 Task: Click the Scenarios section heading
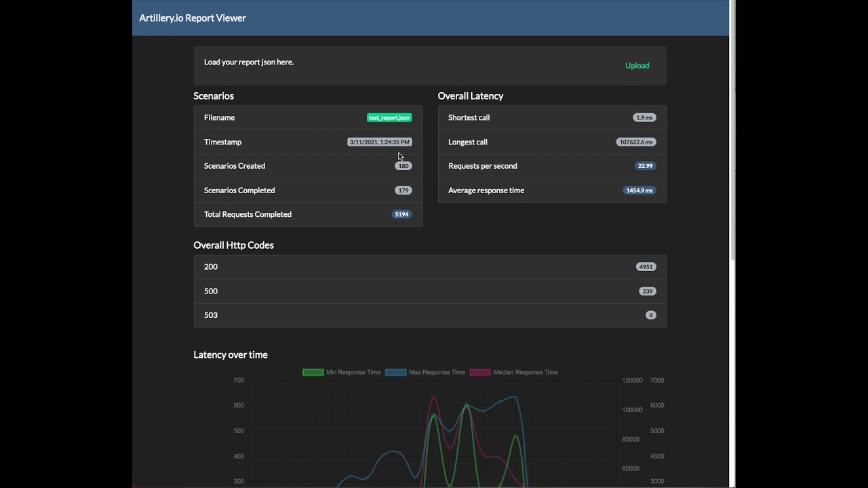click(214, 96)
